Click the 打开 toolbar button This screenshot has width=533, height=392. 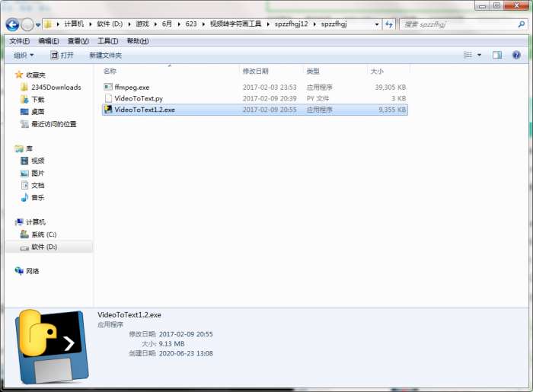click(x=62, y=55)
